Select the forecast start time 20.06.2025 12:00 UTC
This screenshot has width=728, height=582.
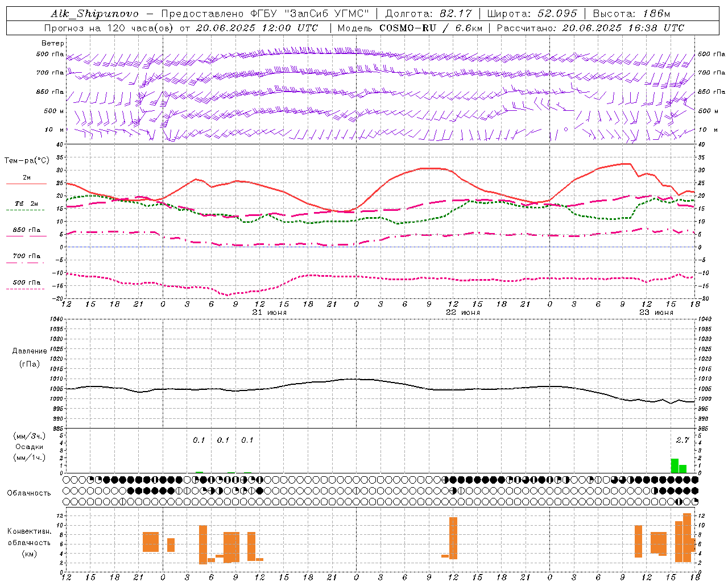[x=257, y=28]
